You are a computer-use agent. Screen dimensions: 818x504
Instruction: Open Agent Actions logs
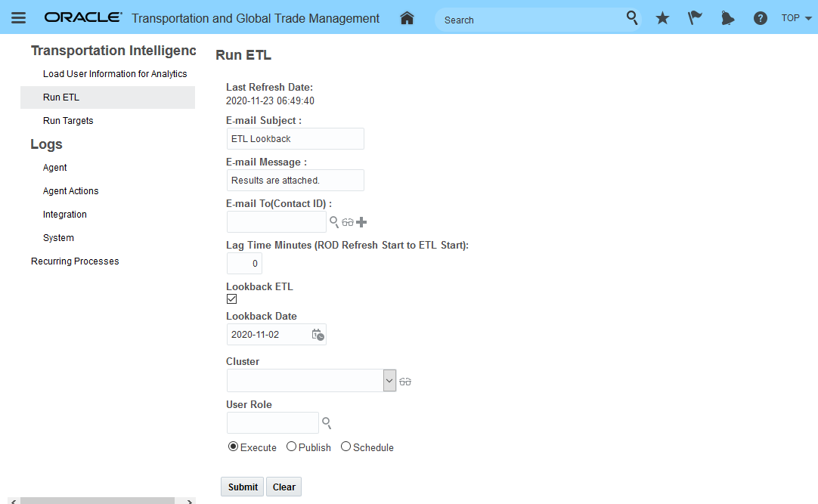(70, 190)
